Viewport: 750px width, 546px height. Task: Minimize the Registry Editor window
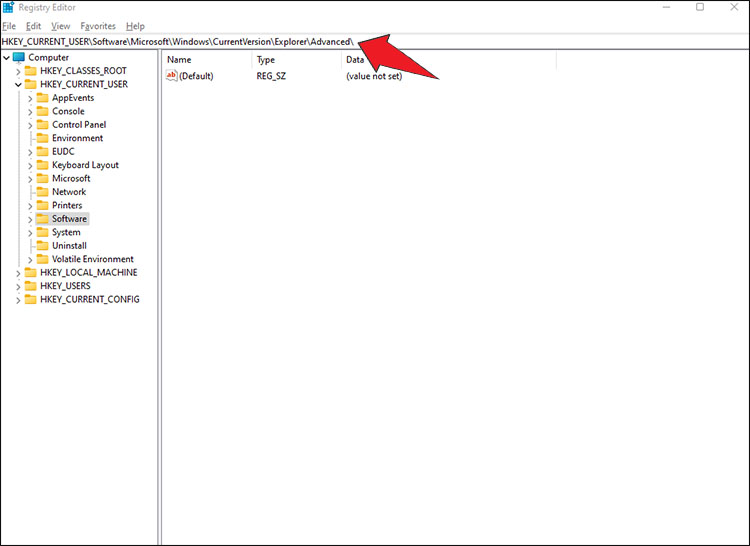[666, 7]
